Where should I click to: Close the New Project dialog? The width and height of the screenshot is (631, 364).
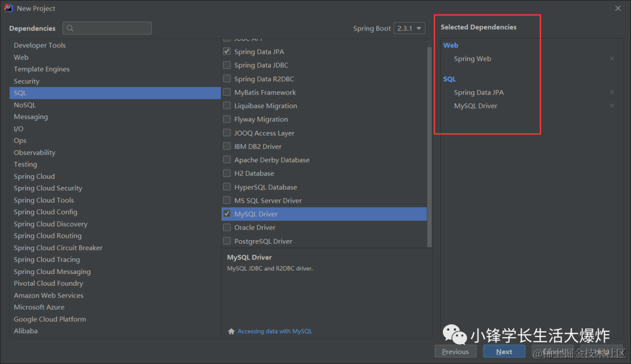618,8
